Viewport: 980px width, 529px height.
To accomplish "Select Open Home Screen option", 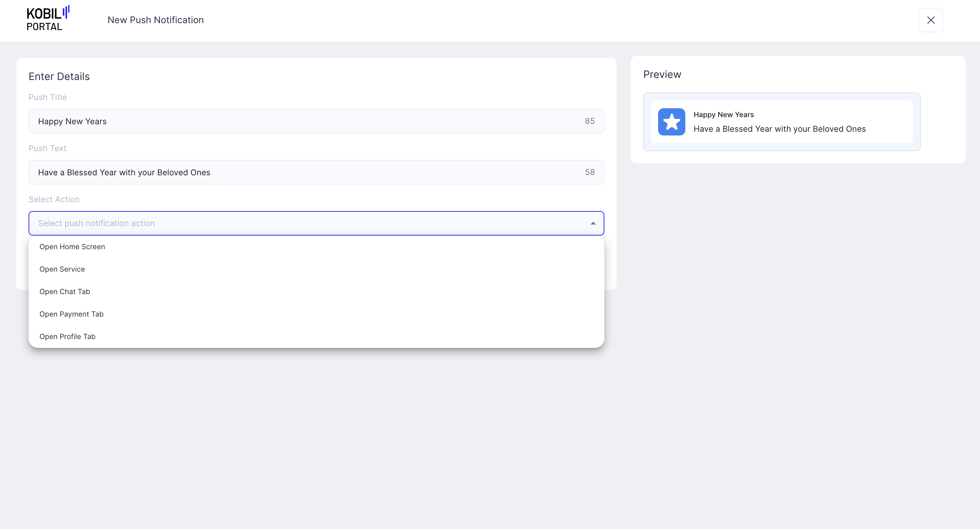I will pos(72,246).
